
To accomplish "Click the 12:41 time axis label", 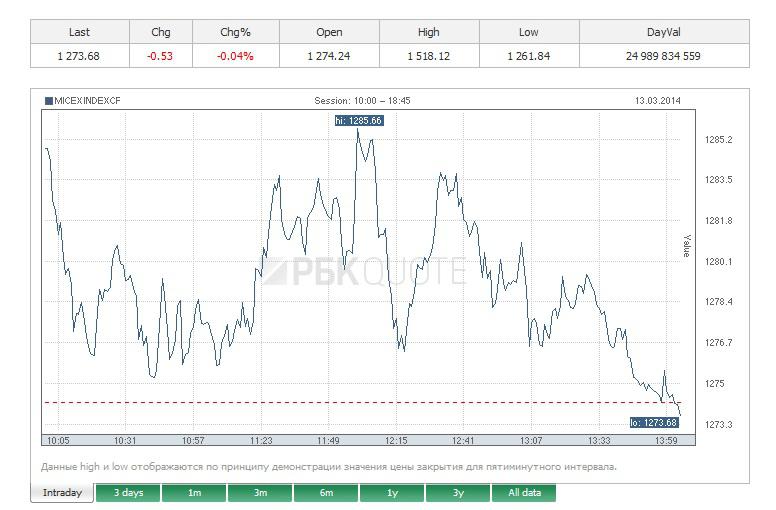I will point(463,440).
